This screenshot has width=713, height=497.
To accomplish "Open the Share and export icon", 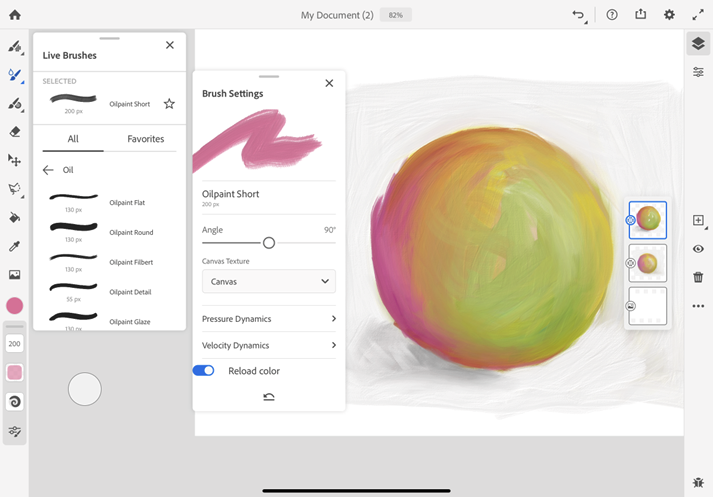I will point(640,14).
